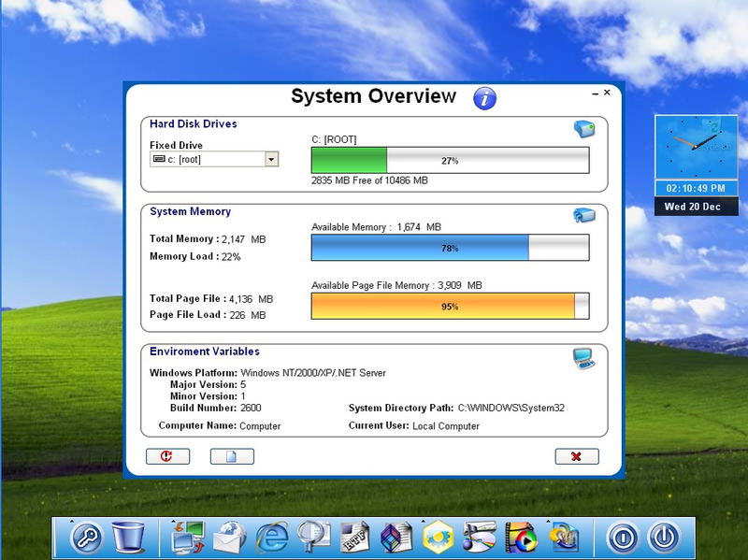Launch Internet Explorer from the dock
The width and height of the screenshot is (748, 560).
(x=272, y=538)
